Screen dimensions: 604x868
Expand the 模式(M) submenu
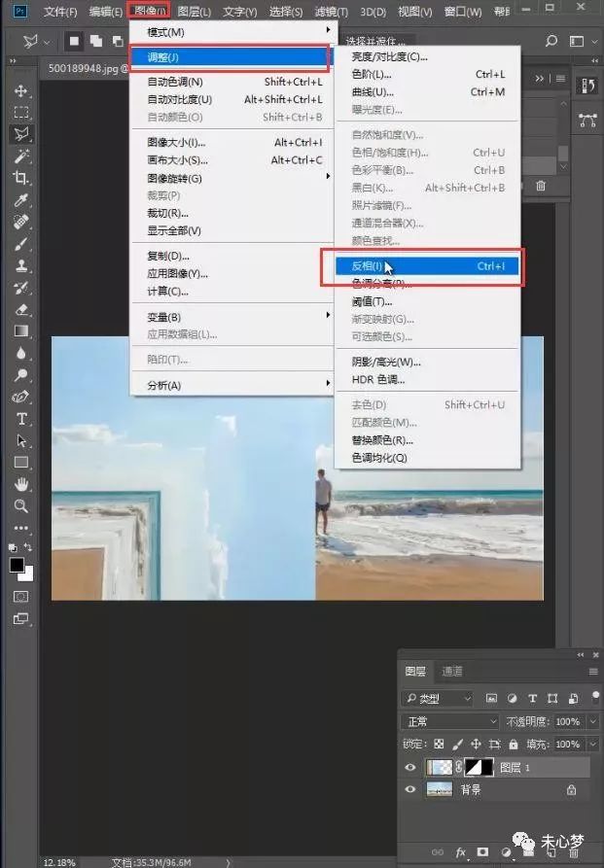pos(231,32)
